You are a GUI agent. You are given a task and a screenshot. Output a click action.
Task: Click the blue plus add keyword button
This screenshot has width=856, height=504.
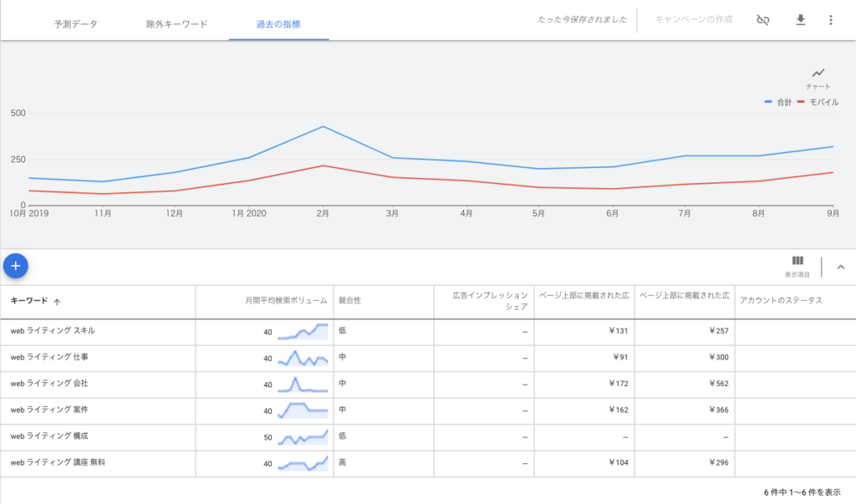click(16, 266)
